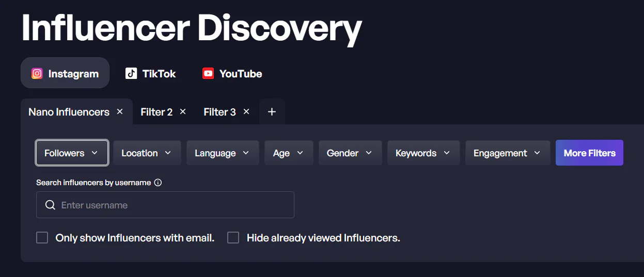Add a new filter tab with plus icon
644x277 pixels.
272,111
